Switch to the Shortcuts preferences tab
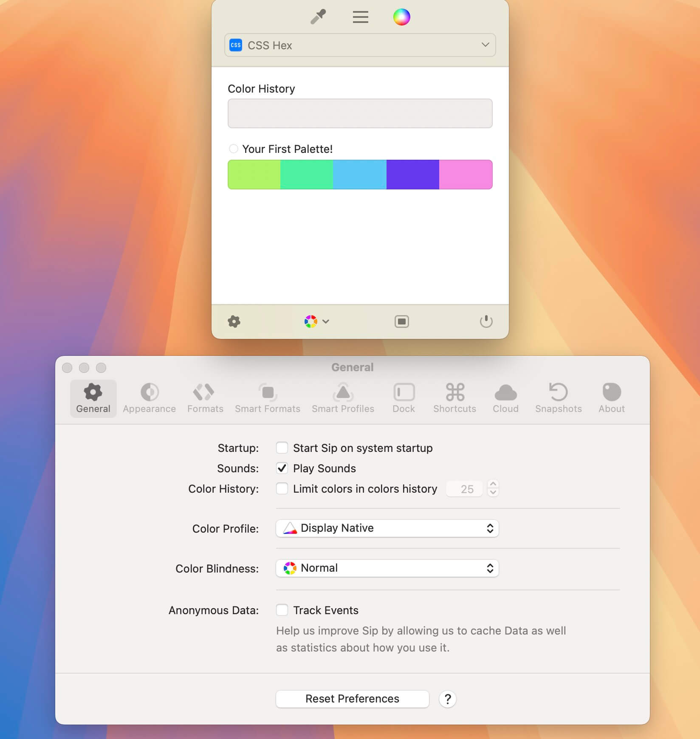This screenshot has height=739, width=700. pos(454,398)
